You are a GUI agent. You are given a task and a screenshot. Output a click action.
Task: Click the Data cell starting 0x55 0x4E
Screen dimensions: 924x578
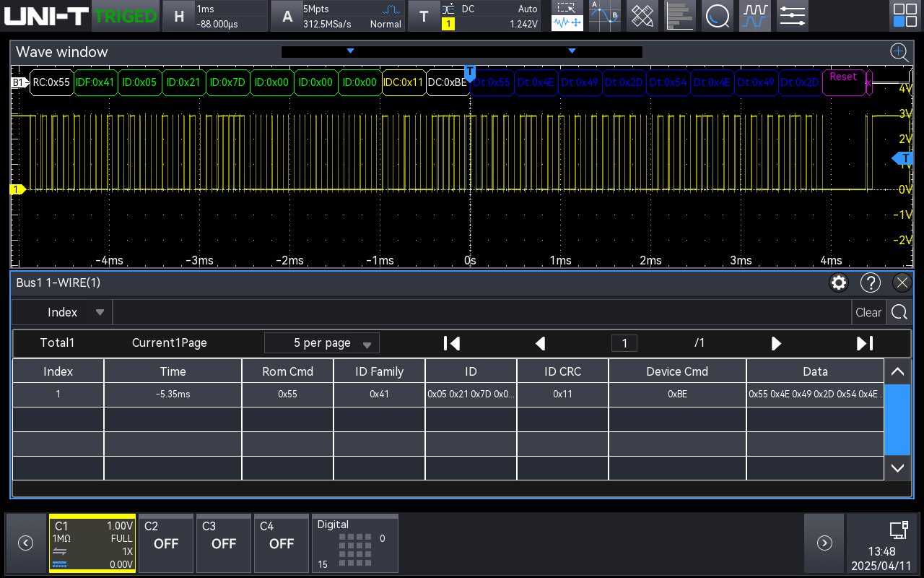pos(815,394)
